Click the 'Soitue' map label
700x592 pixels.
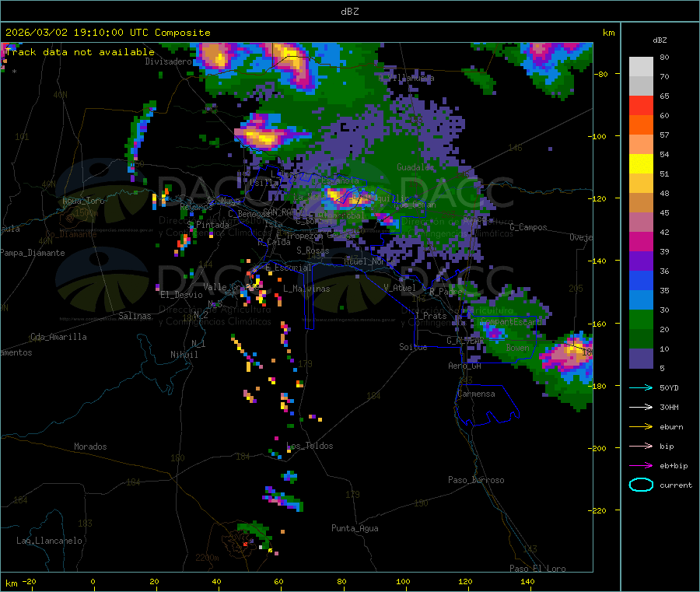coord(413,347)
